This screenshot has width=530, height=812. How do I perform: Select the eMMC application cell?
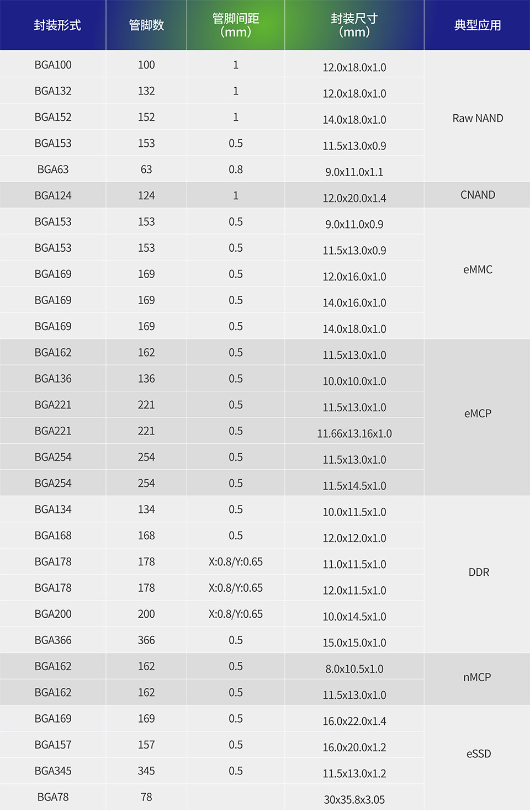(478, 269)
